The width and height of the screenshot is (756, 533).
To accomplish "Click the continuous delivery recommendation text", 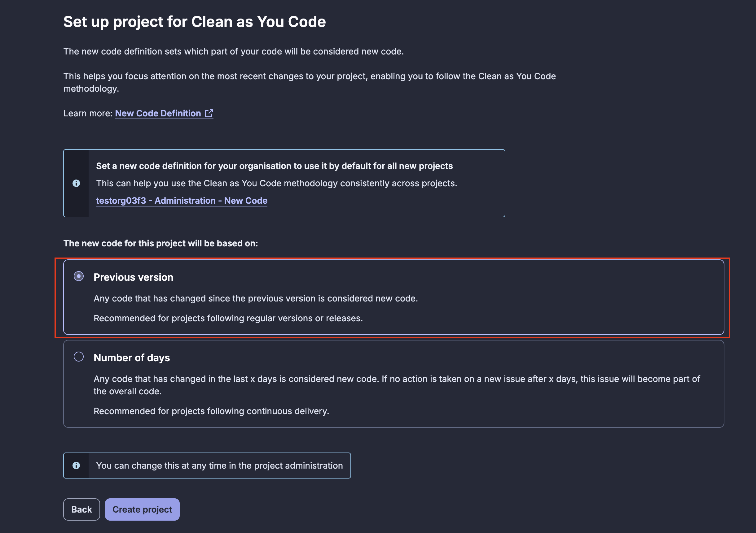I will [x=211, y=411].
